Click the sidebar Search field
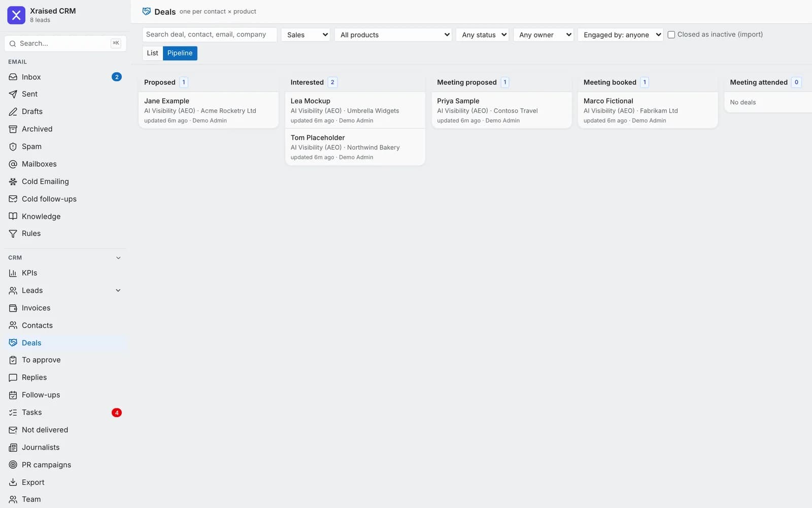812x508 pixels. (65, 43)
